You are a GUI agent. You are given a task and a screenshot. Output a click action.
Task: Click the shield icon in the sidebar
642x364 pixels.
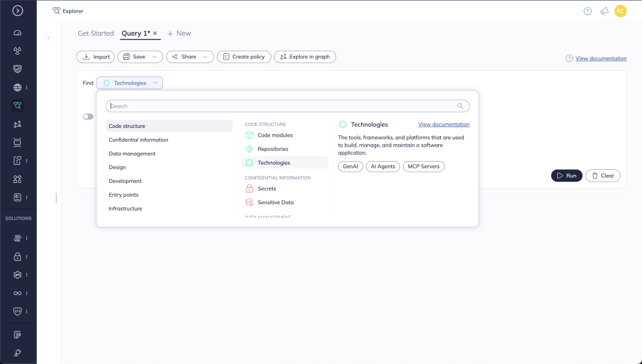18,69
